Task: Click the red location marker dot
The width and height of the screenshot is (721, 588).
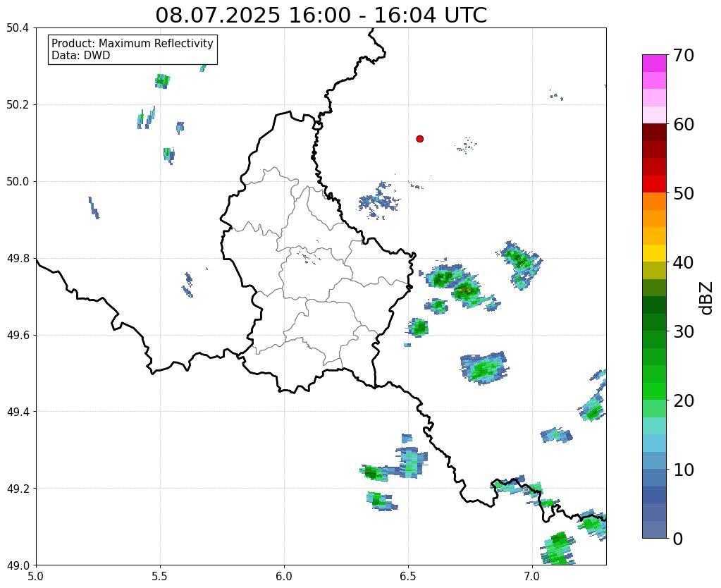Action: click(x=419, y=139)
